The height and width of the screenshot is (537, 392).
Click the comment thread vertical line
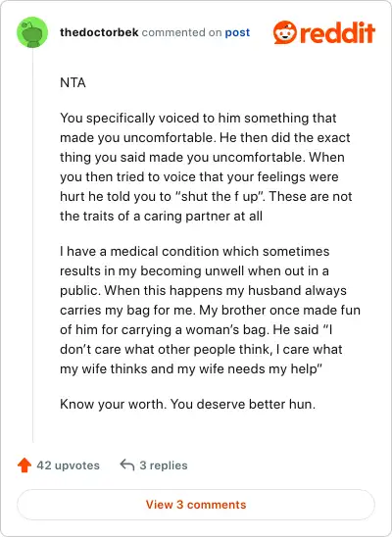point(33,245)
